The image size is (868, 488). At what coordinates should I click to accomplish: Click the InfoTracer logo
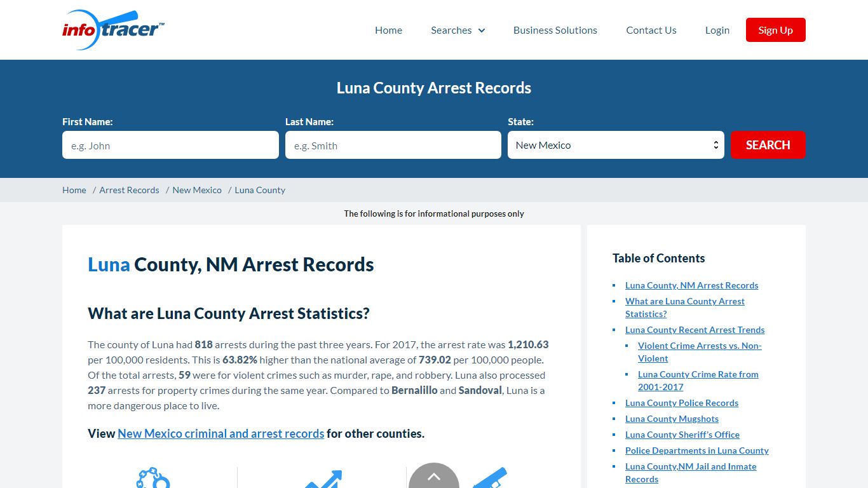[113, 30]
